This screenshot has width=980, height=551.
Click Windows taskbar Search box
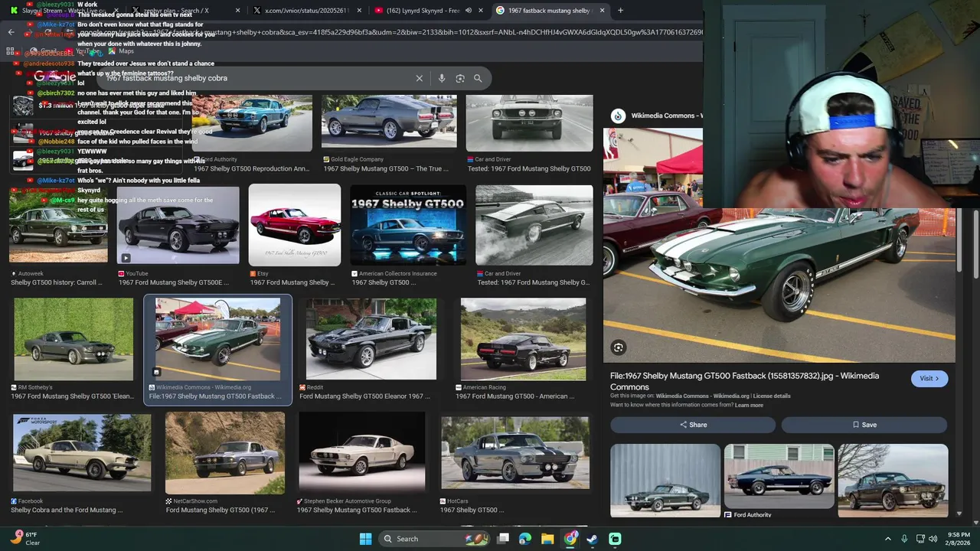433,539
